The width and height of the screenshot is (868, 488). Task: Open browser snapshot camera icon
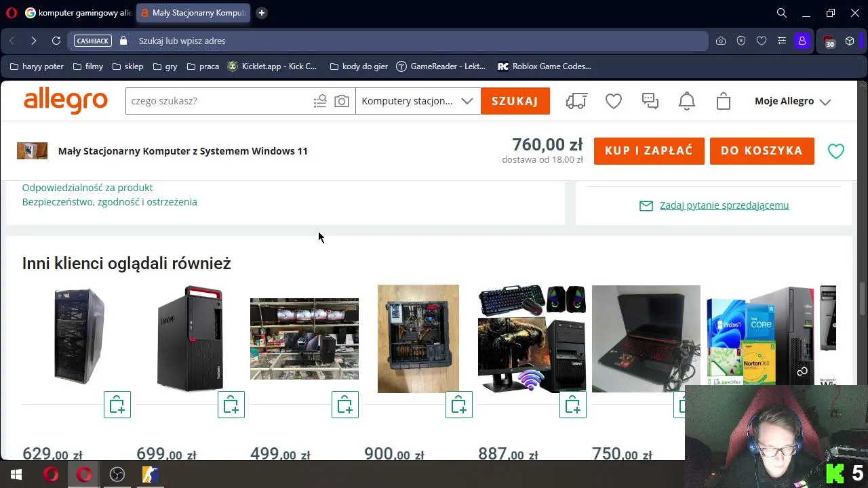721,41
